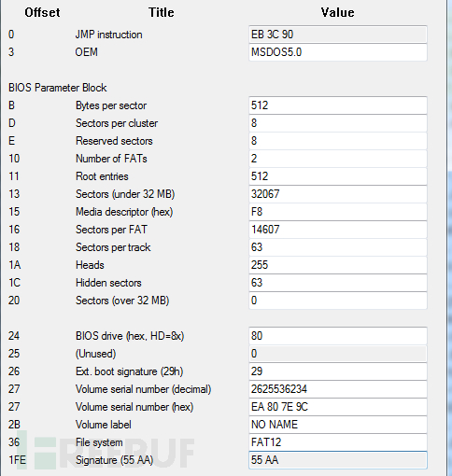This screenshot has height=476, width=452.
Task: Focus the Ext. boot signature field
Action: 338,371
